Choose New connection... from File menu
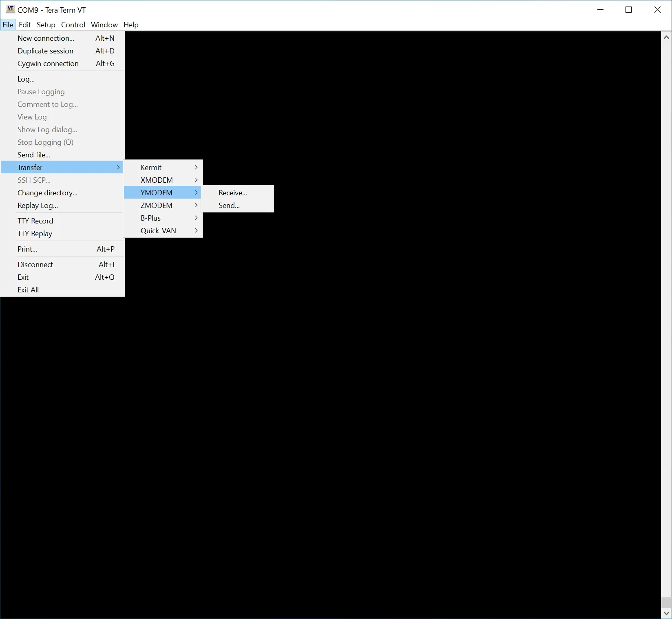The image size is (672, 619). [63, 38]
